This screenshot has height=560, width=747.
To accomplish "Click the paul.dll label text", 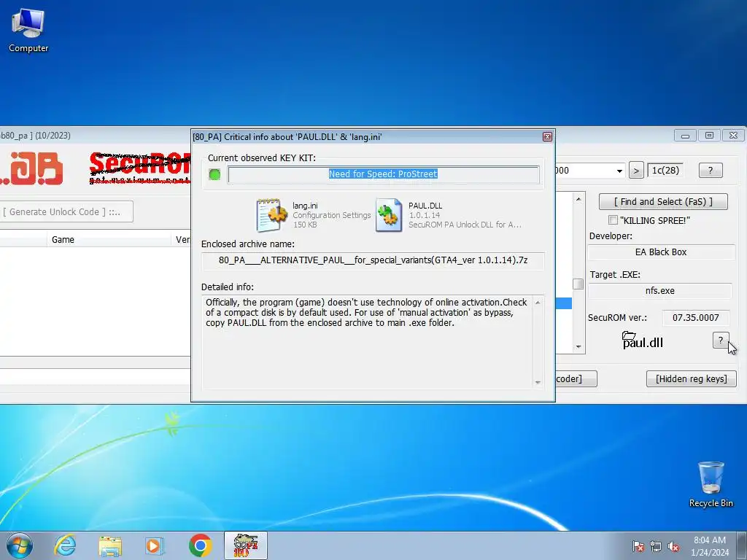I will pyautogui.click(x=643, y=343).
